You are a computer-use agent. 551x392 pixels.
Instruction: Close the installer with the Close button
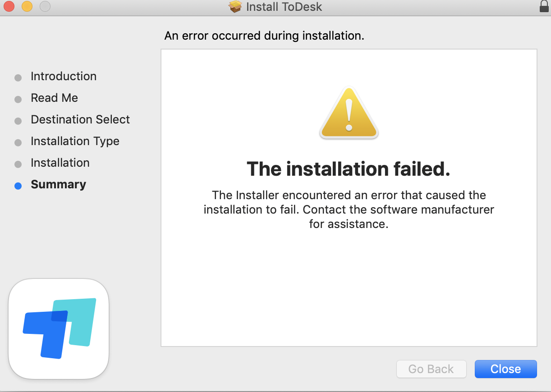click(x=505, y=369)
